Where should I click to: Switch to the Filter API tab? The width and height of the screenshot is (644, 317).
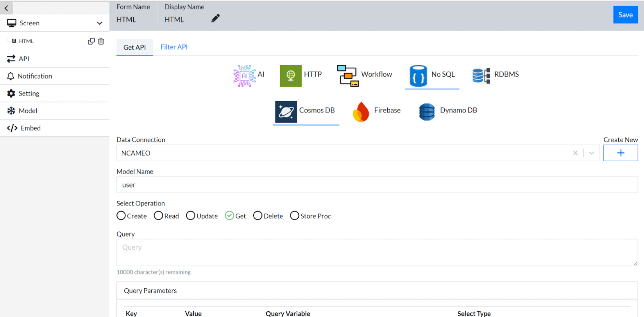tap(174, 47)
